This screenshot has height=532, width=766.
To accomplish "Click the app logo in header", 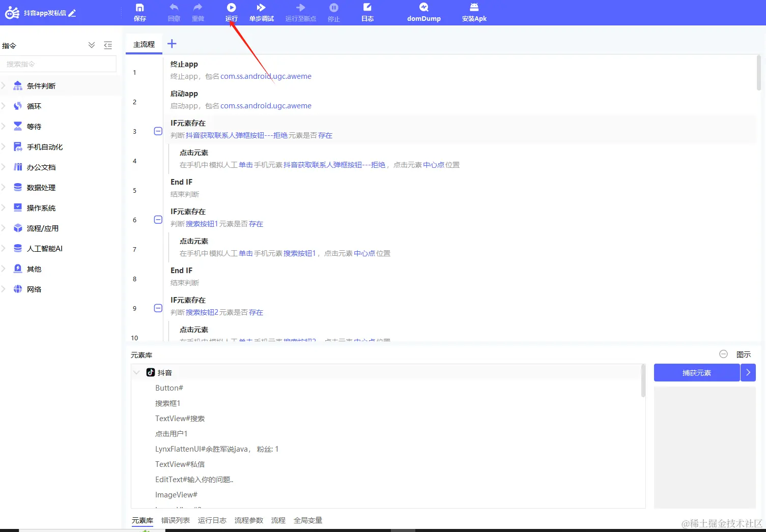I will click(12, 13).
